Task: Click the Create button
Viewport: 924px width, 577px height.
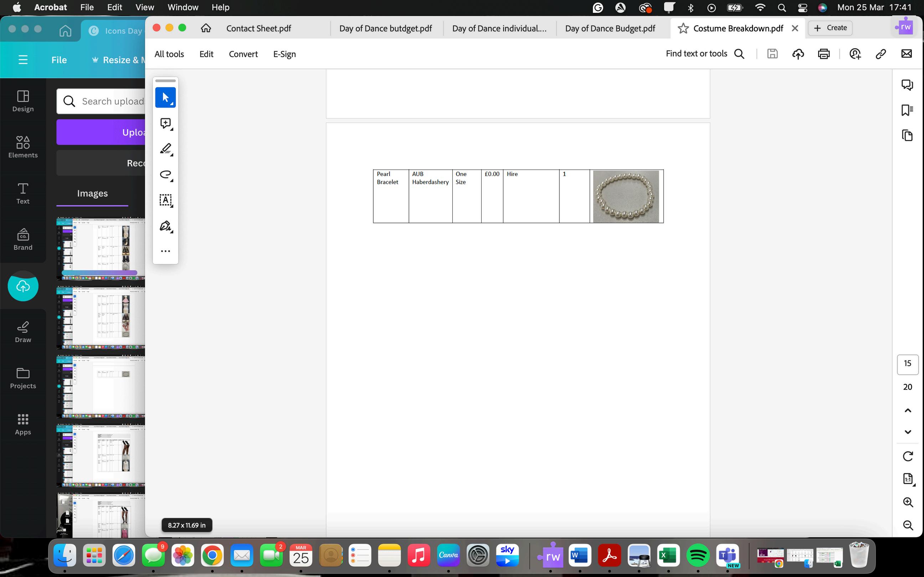Action: pos(830,28)
